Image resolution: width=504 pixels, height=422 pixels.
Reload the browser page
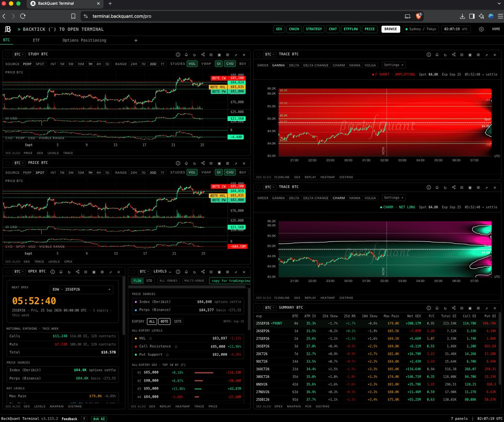click(x=22, y=16)
